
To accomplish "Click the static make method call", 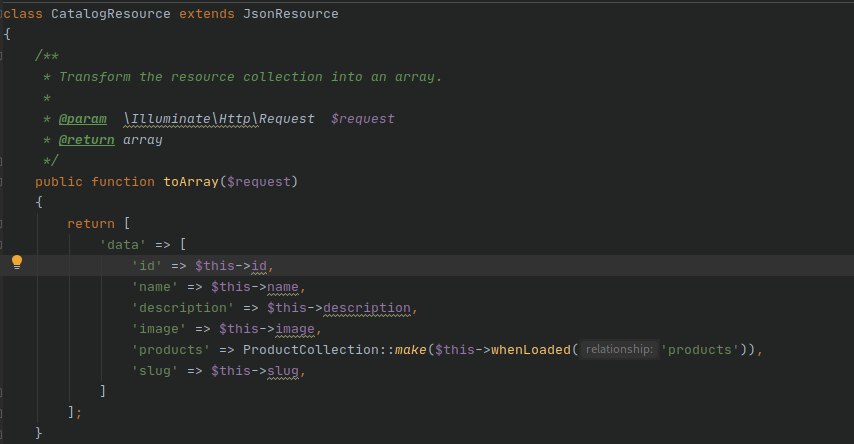I will [x=411, y=350].
